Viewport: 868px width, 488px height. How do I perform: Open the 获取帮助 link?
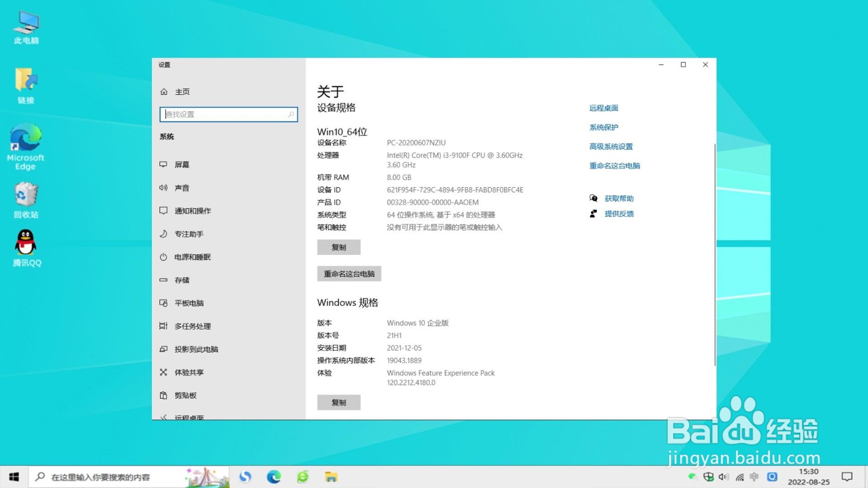coord(619,198)
